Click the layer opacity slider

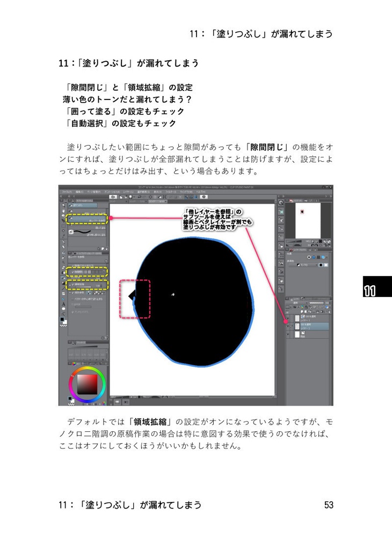point(316,303)
